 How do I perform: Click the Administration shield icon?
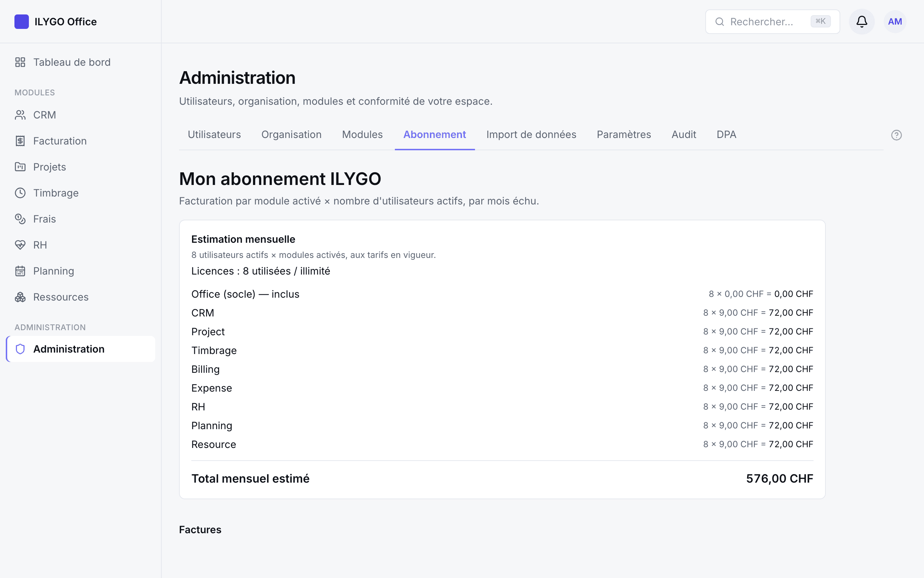pos(20,349)
